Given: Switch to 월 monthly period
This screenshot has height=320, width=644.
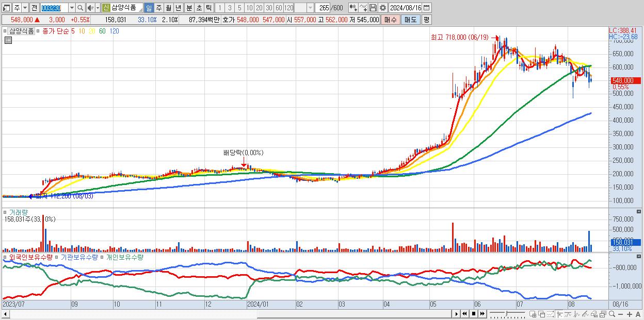Looking at the screenshot, I should point(168,8).
